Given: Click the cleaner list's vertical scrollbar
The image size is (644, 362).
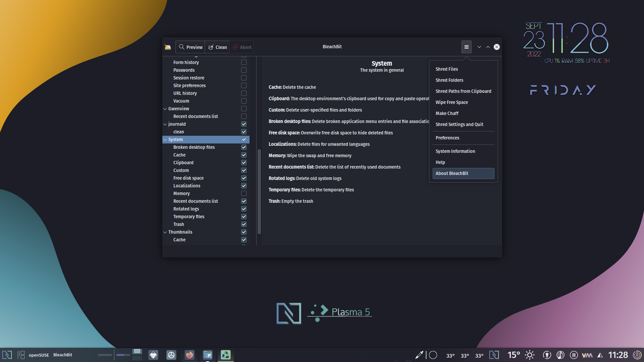Looking at the screenshot, I should 259,192.
